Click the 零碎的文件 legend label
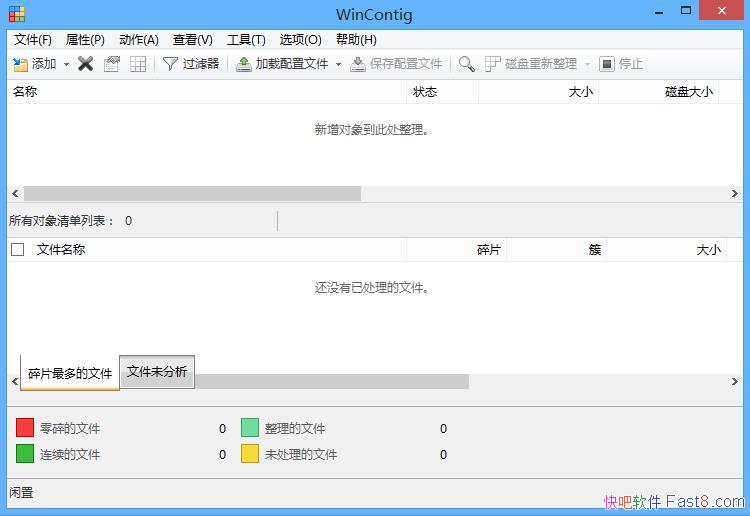 point(70,428)
